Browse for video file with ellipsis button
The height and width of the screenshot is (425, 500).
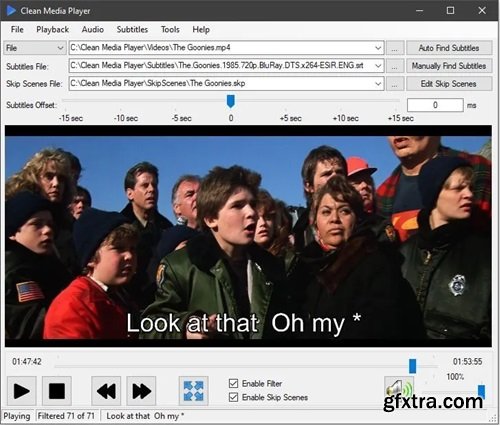point(395,48)
